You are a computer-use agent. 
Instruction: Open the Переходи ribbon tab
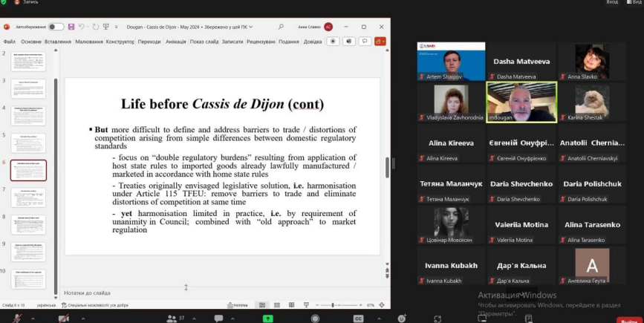[149, 42]
